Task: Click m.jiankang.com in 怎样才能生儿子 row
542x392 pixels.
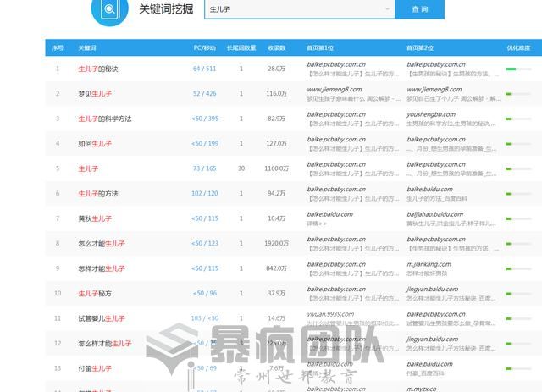Action: (x=429, y=264)
